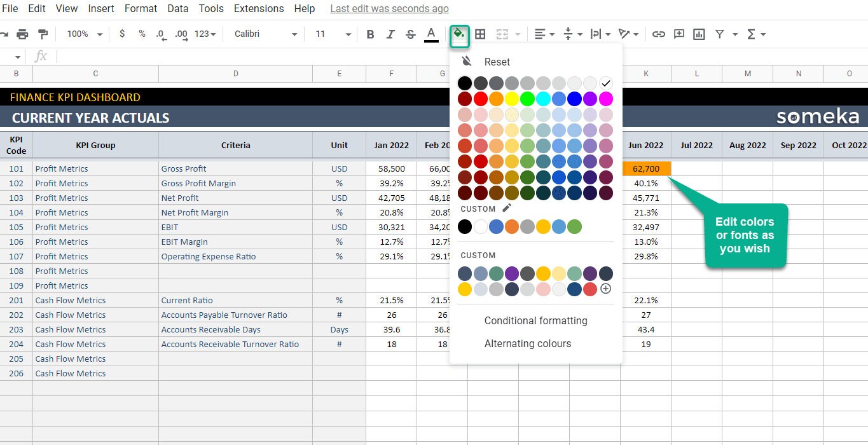Format as percent icon
This screenshot has height=445, width=868.
click(142, 34)
